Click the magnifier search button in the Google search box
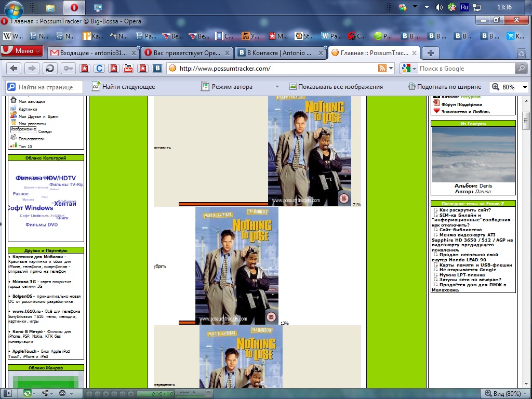532x399 pixels. pos(521,68)
